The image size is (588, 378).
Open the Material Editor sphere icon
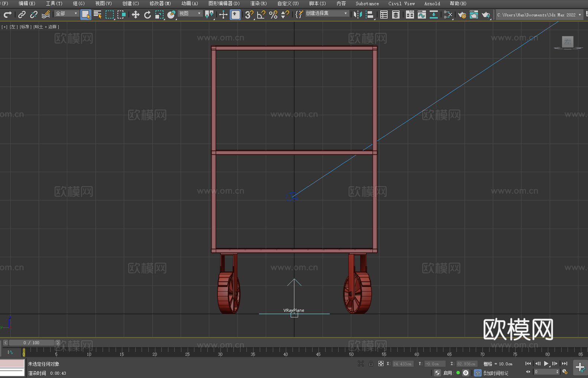coord(448,15)
